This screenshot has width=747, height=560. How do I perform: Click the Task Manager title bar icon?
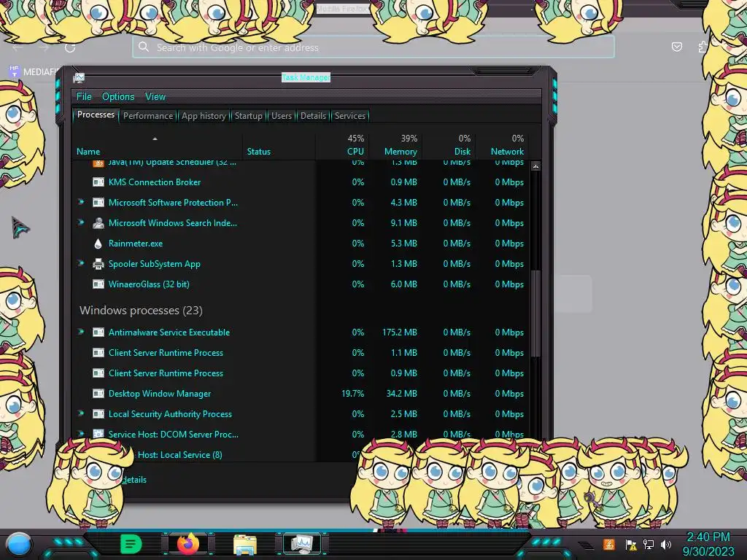tap(79, 77)
